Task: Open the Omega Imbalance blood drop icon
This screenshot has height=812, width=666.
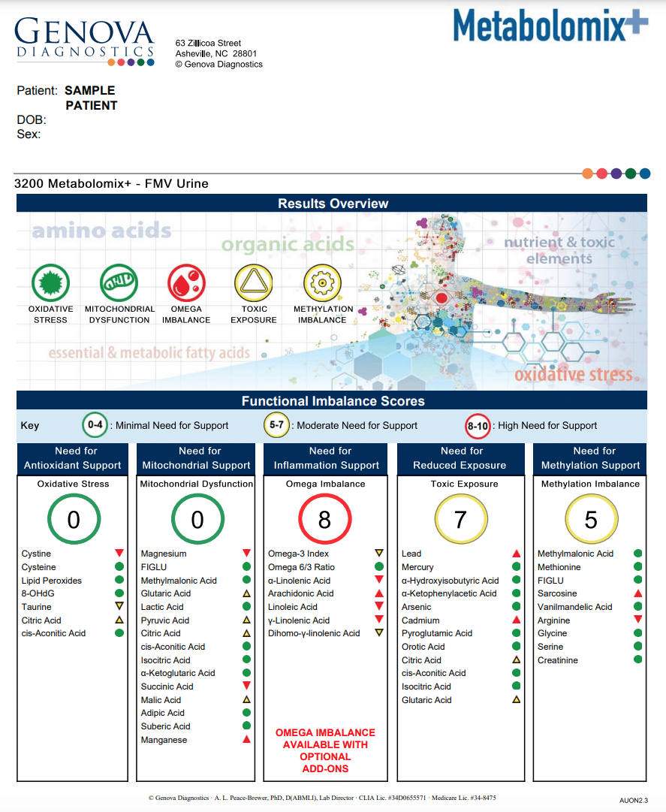Action: click(x=185, y=283)
